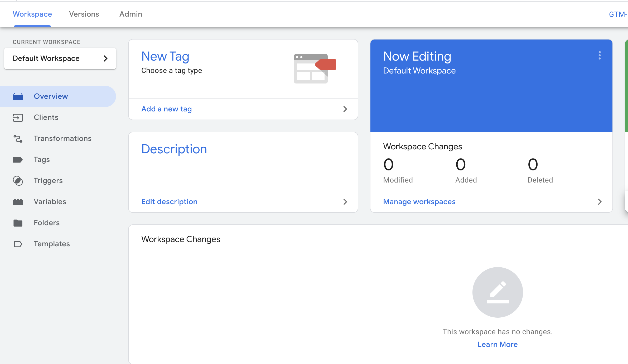
Task: Expand the Manage workspaces arrow
Action: click(x=600, y=201)
